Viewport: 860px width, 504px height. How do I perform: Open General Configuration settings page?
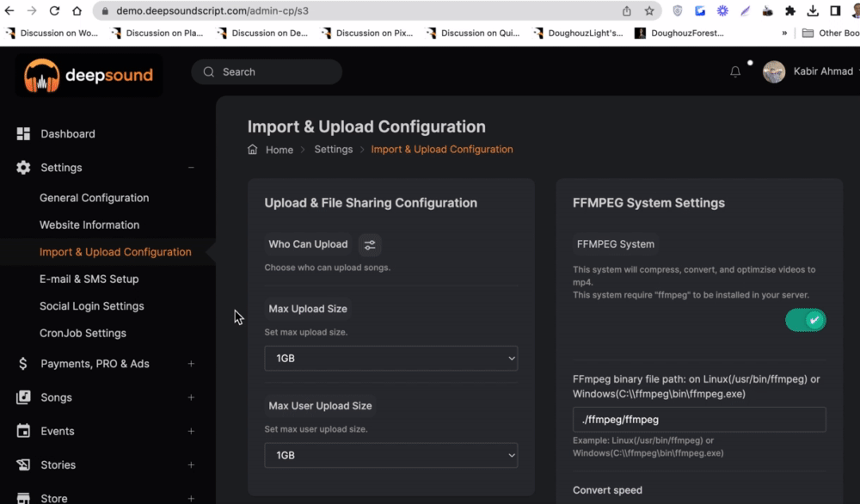click(95, 198)
